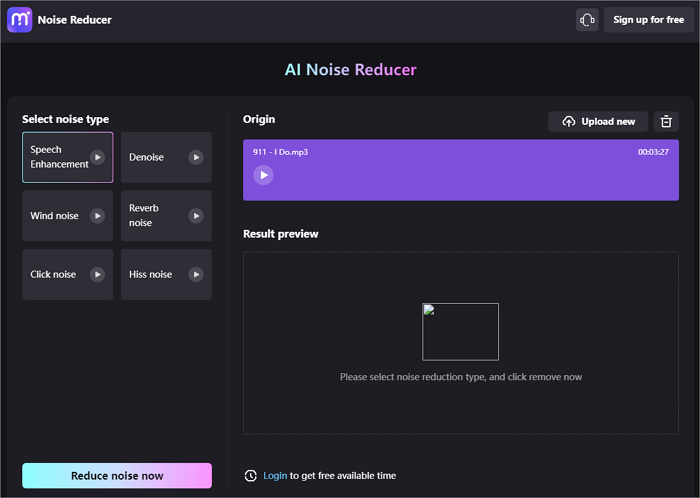
Task: Preview the Hiss noise sample play icon
Action: click(x=196, y=274)
